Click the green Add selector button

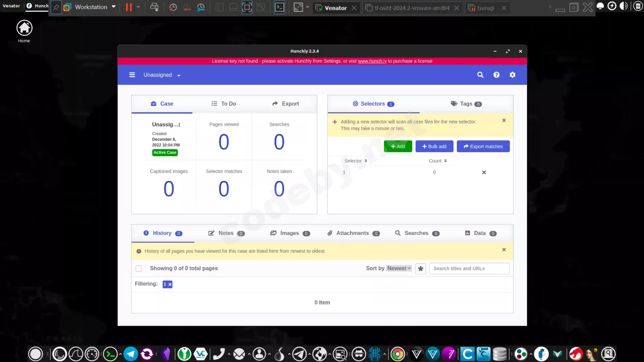398,146
